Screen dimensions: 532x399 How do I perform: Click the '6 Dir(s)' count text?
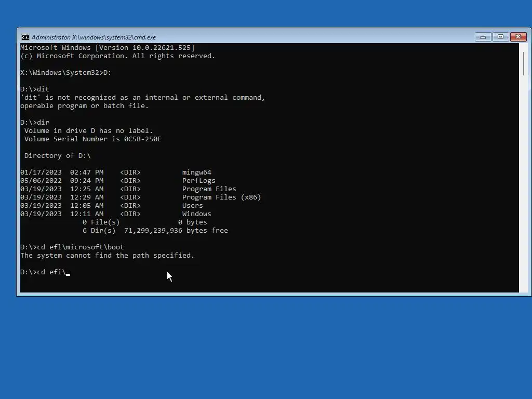[99, 230]
